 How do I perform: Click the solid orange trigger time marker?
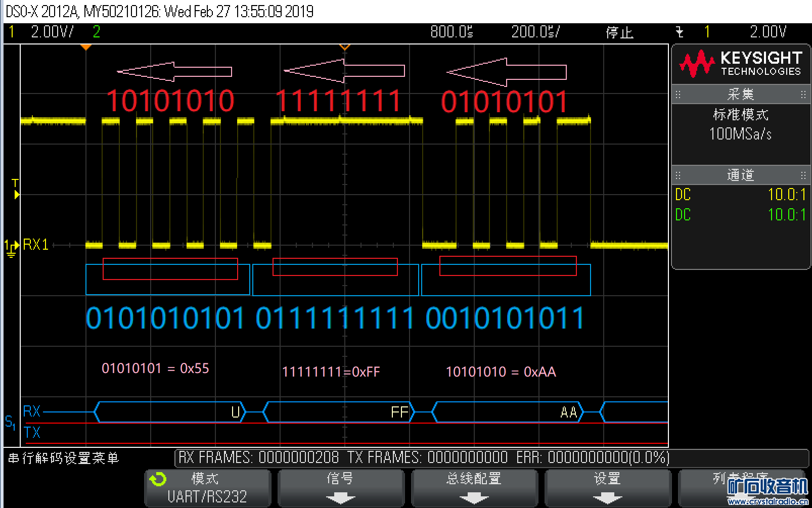[x=86, y=47]
